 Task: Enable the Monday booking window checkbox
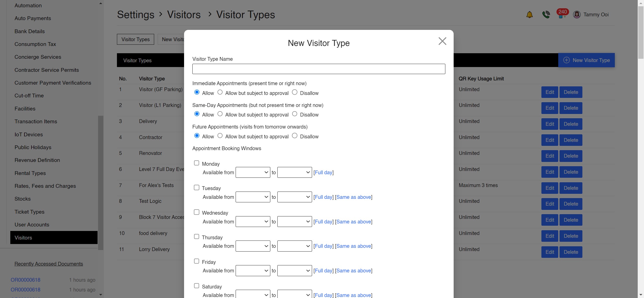(x=197, y=163)
